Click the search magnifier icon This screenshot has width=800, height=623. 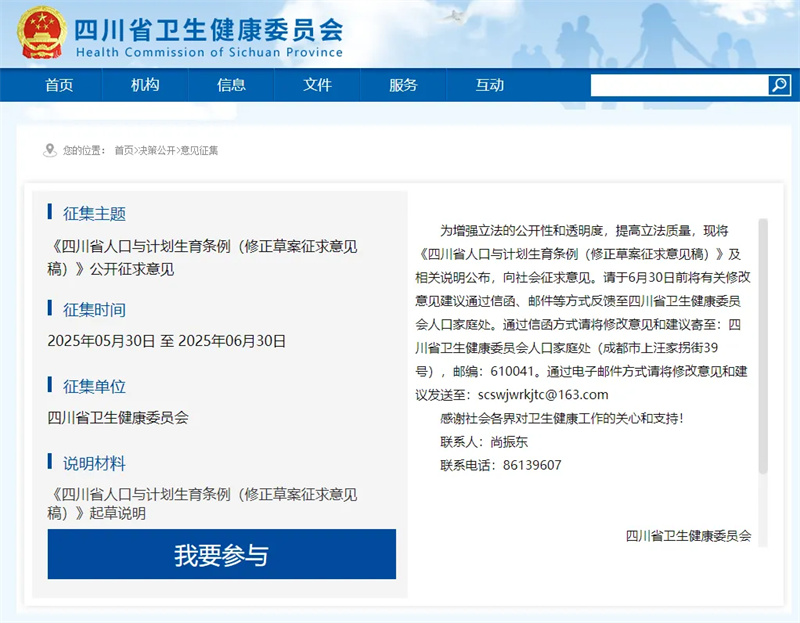coord(779,85)
